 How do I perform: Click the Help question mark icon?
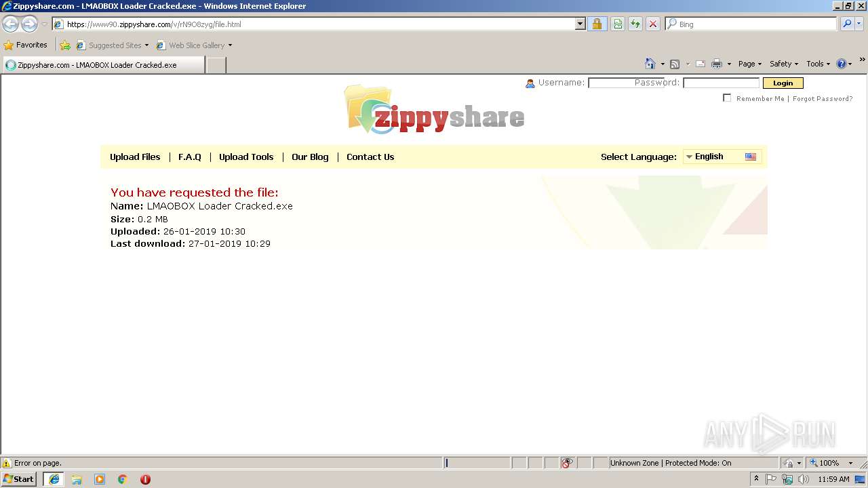pyautogui.click(x=842, y=64)
